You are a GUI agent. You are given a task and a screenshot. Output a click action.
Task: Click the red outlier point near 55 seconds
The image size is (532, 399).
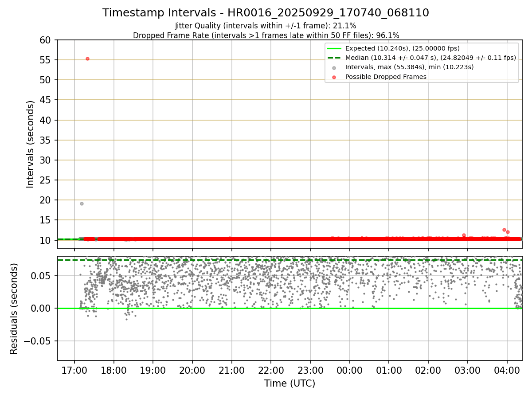87,59
